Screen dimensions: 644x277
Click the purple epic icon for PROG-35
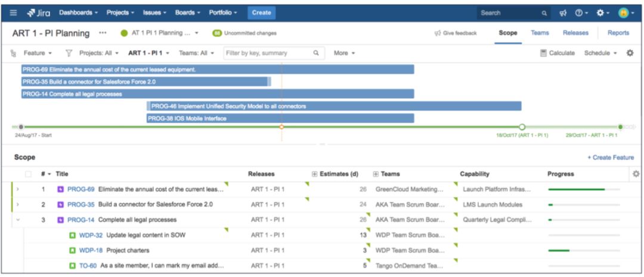tap(61, 204)
